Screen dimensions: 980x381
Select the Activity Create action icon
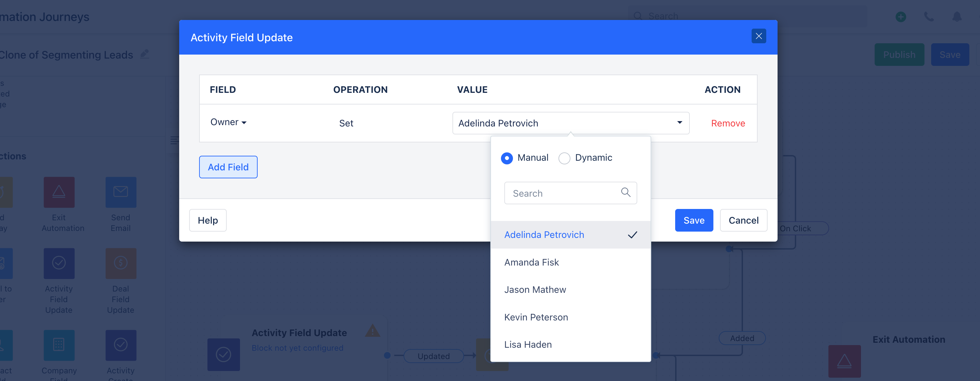click(x=121, y=345)
